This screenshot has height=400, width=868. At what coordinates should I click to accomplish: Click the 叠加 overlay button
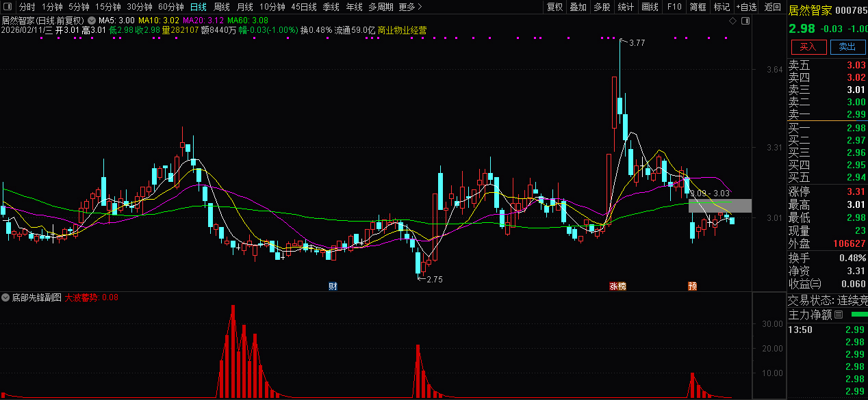(578, 7)
